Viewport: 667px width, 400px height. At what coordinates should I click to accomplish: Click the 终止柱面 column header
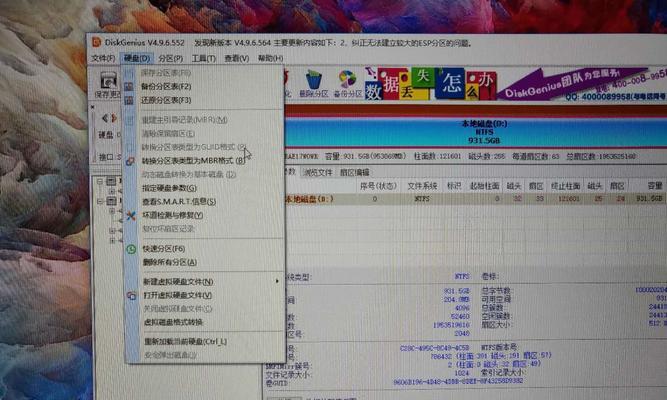565,186
